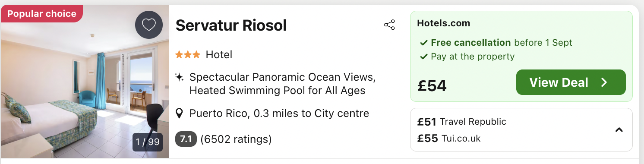Click the 1 / 99 photo counter
The image size is (644, 164).
(148, 142)
